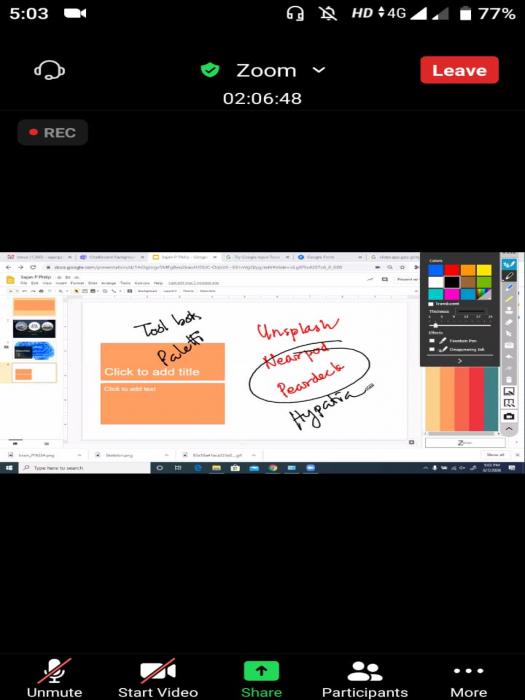Viewport: 525px width, 700px height.
Task: Enable the Fountain Pen effect checkbox
Action: [x=432, y=341]
